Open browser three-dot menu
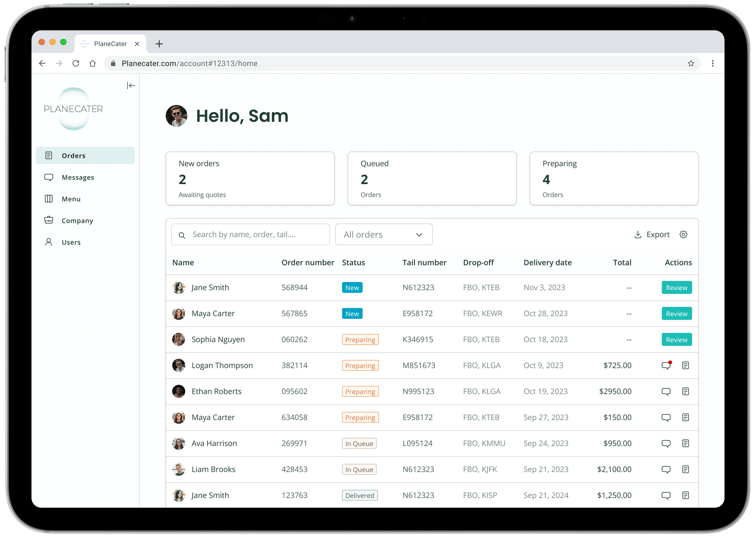The height and width of the screenshot is (538, 756). (x=712, y=63)
